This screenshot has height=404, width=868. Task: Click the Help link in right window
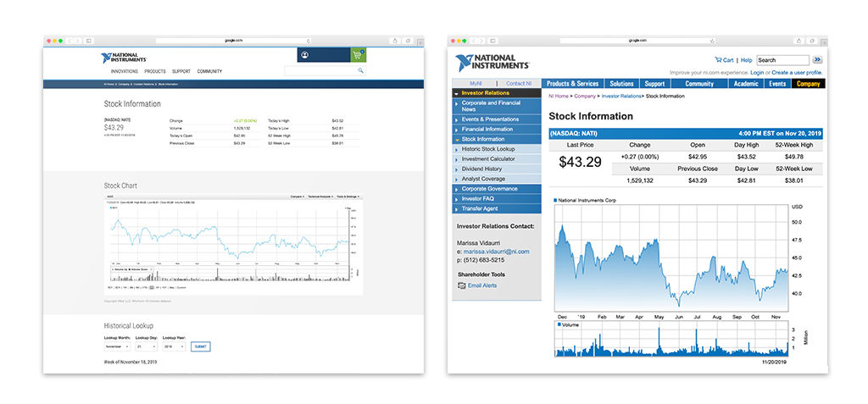[x=746, y=60]
